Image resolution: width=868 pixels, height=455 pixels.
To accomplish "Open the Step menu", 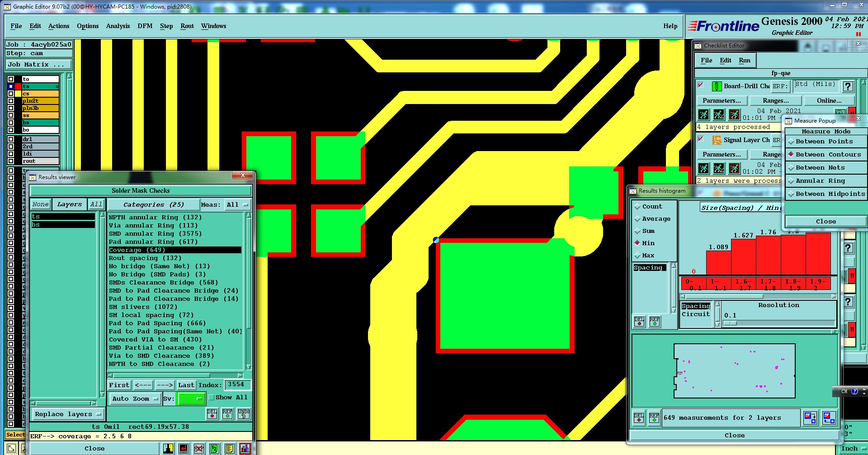I will click(x=166, y=26).
